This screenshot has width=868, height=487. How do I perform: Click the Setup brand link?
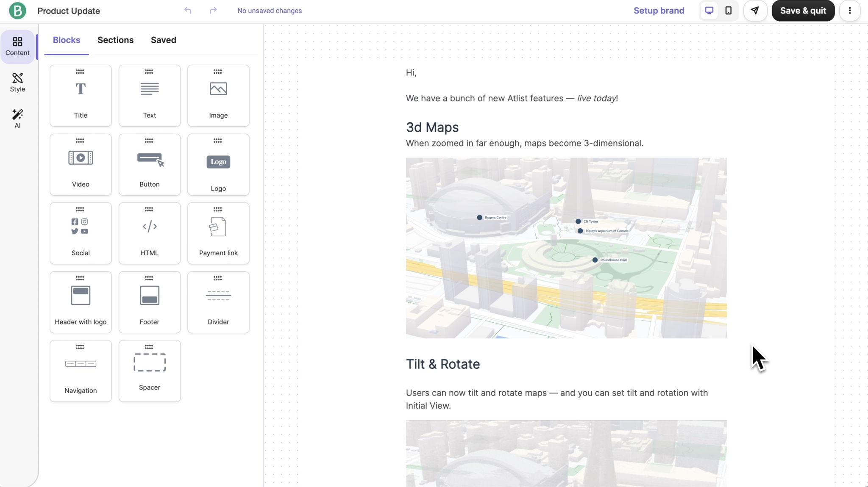click(x=659, y=11)
